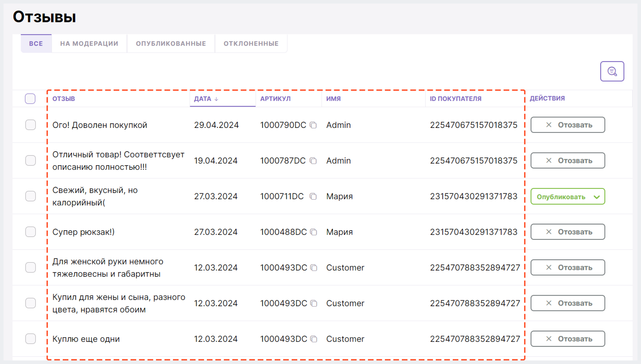The width and height of the screenshot is (641, 364).
Task: Check the 'Ого! Доволен покупкой' review row
Action: (x=30, y=125)
